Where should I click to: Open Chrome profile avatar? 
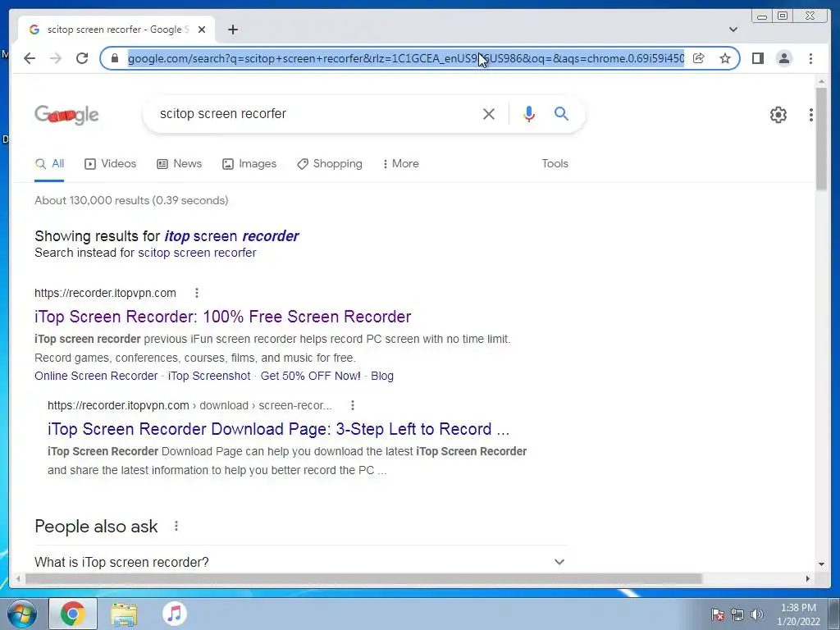(x=784, y=58)
